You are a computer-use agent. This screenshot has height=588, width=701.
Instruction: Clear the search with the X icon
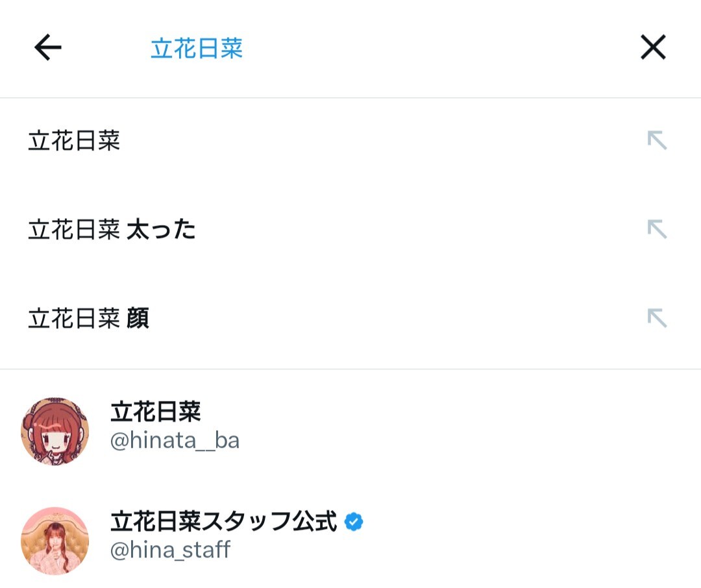[653, 47]
